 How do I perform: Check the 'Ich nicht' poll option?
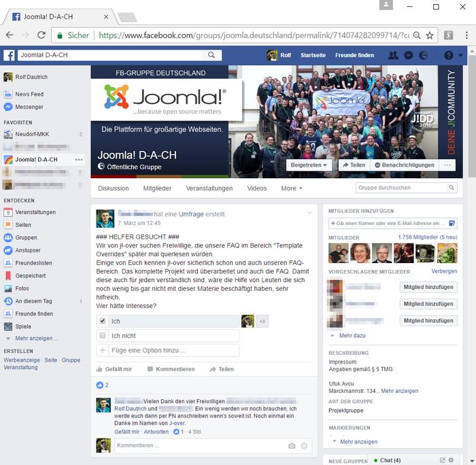(102, 336)
